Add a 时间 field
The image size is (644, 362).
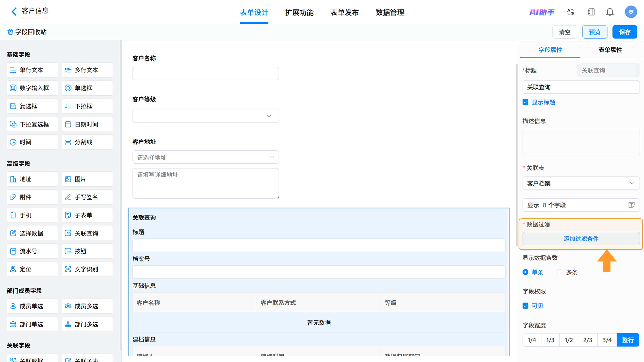(32, 142)
